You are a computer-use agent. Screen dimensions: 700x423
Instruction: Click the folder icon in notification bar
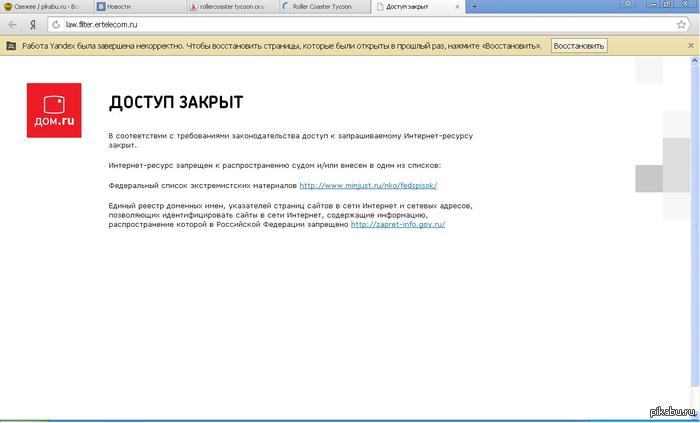point(10,46)
